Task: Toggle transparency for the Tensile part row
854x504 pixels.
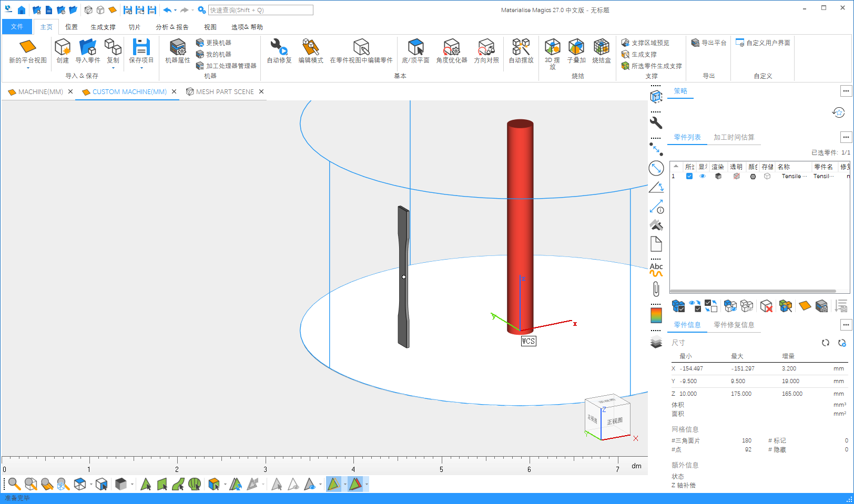Action: click(736, 177)
